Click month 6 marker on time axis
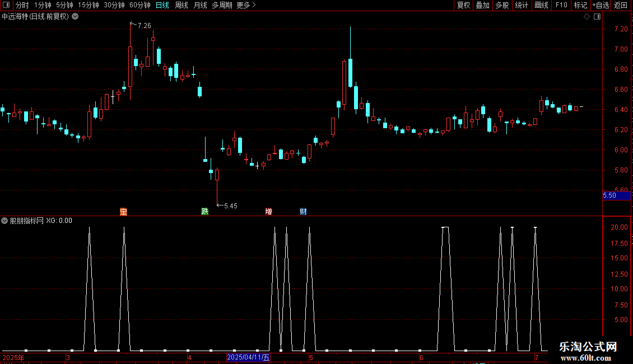The image size is (633, 364). point(421,357)
